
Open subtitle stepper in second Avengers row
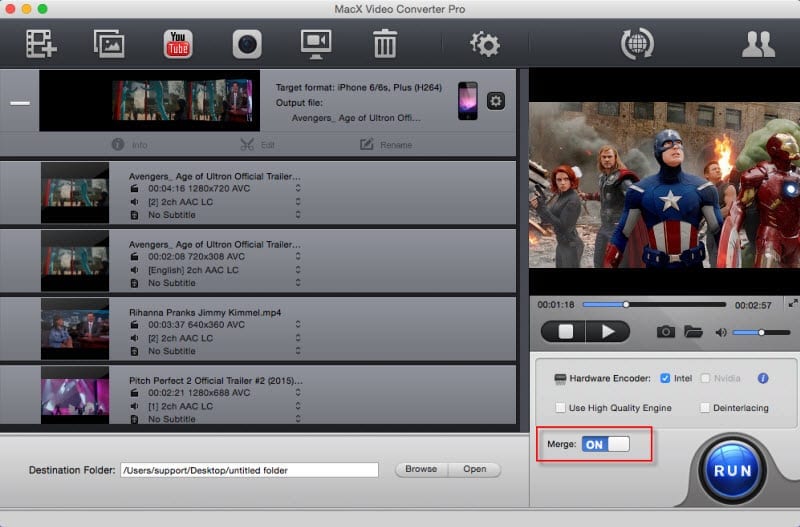(x=298, y=283)
